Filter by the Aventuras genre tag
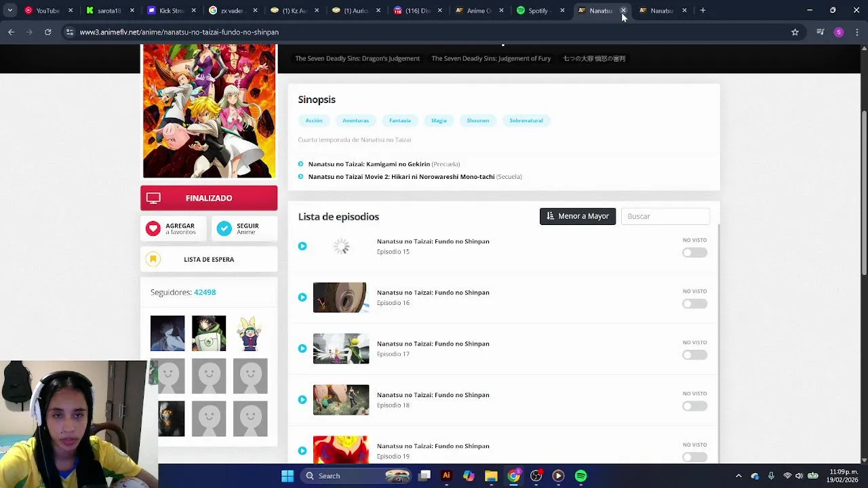The height and width of the screenshot is (488, 868). 355,121
